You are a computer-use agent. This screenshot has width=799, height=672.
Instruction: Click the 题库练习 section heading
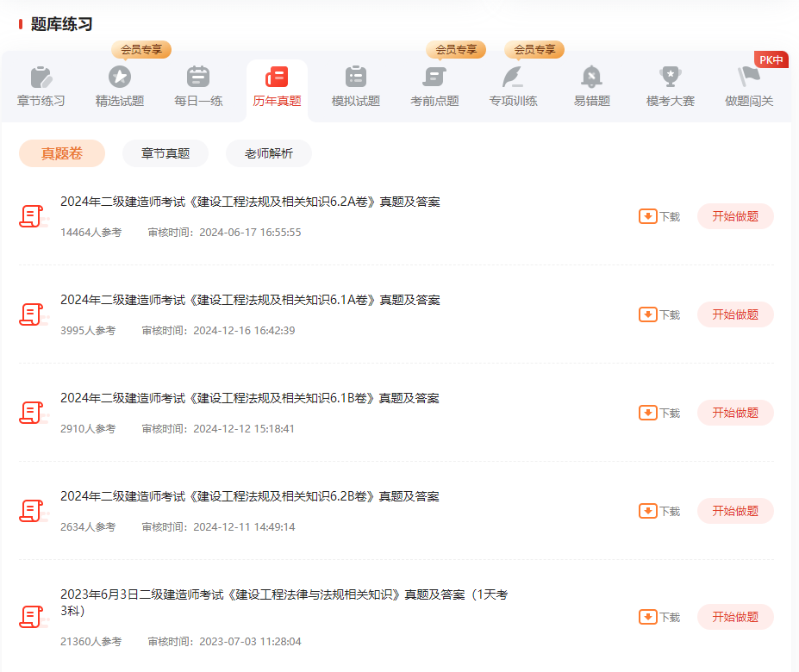pos(62,24)
